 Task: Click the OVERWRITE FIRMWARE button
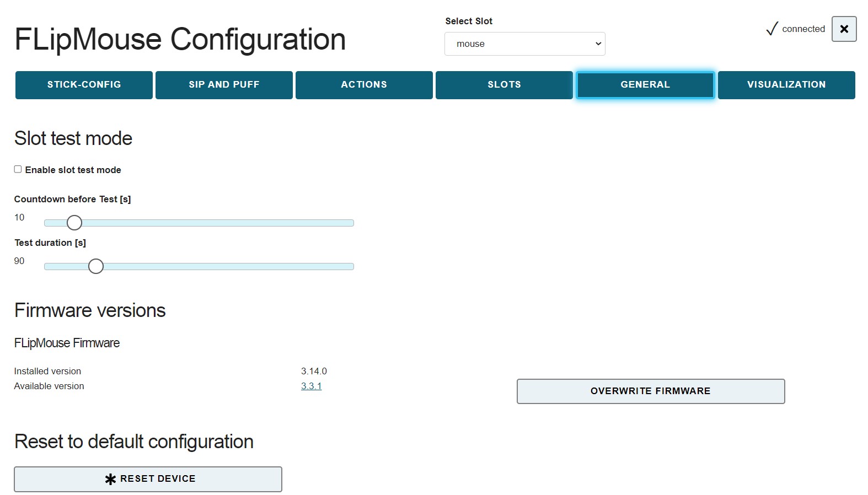coord(651,391)
